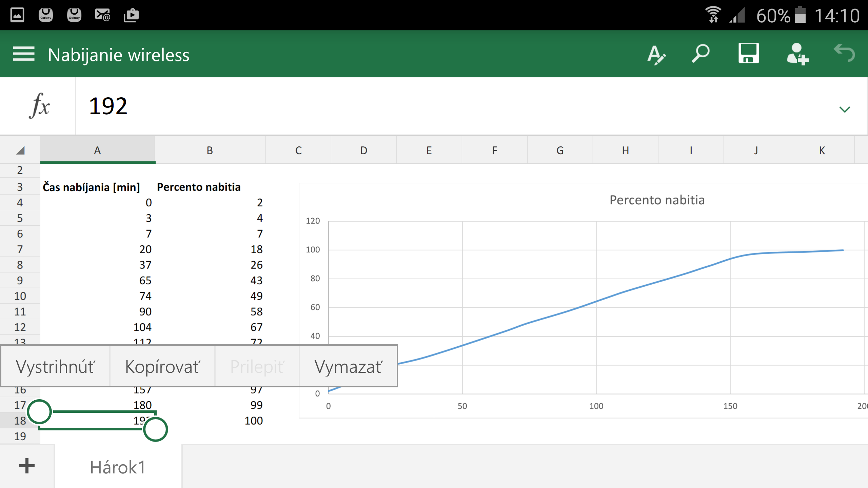The width and height of the screenshot is (868, 488).
Task: Tap the search magnifier icon
Action: 701,54
